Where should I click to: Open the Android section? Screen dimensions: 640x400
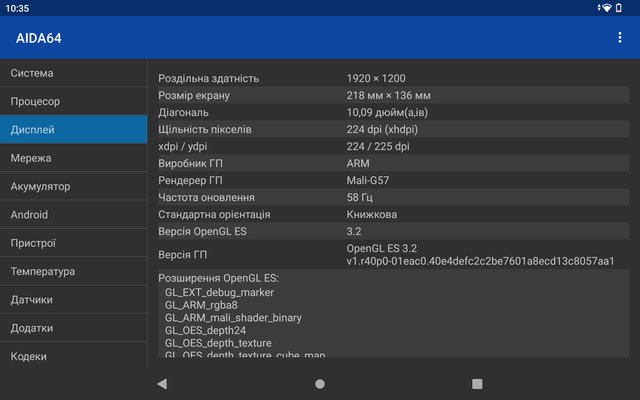pos(73,215)
